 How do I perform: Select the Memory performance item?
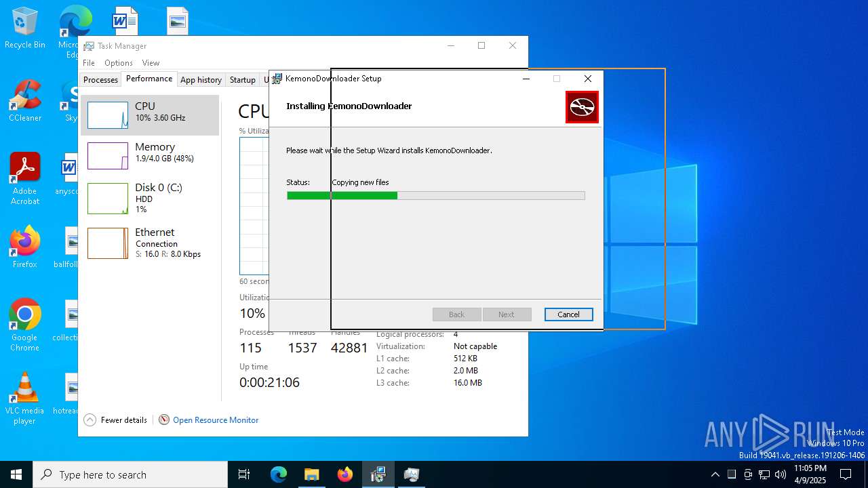(x=150, y=156)
